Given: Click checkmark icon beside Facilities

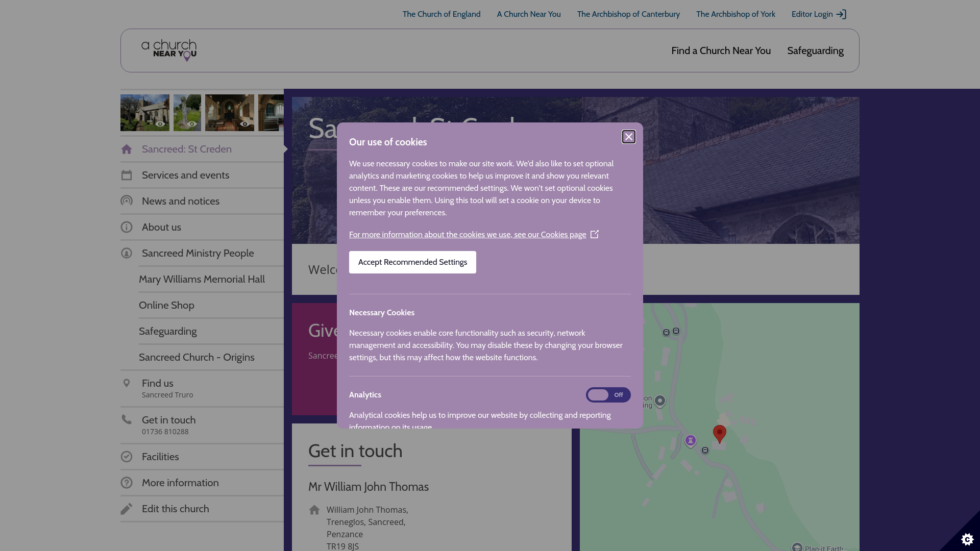Looking at the screenshot, I should [127, 457].
